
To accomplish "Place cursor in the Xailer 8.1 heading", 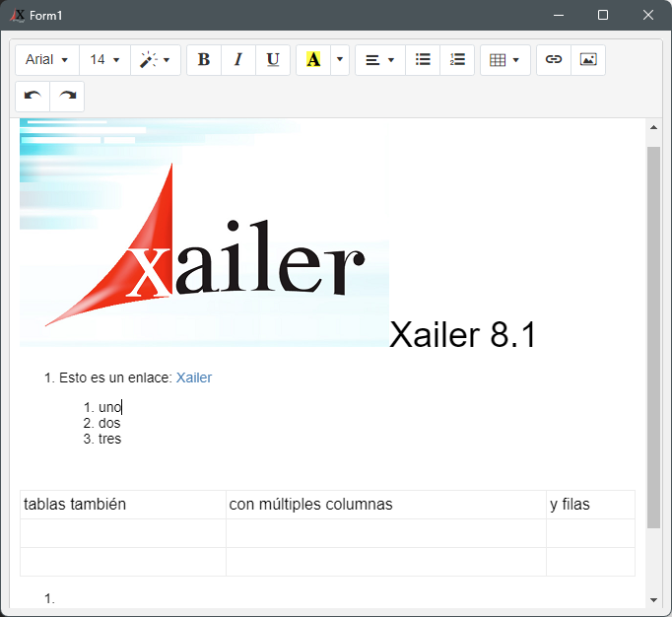I will [x=463, y=334].
